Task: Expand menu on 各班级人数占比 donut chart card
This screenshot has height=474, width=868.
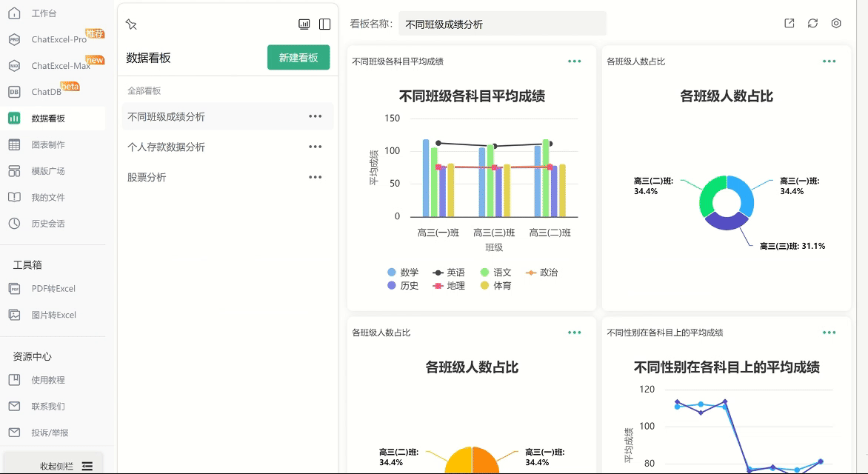Action: (829, 61)
